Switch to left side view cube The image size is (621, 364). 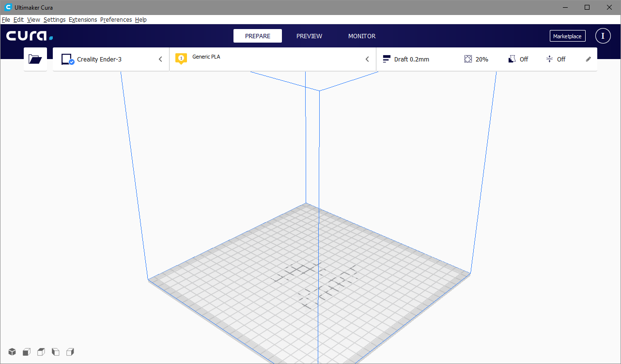point(56,352)
